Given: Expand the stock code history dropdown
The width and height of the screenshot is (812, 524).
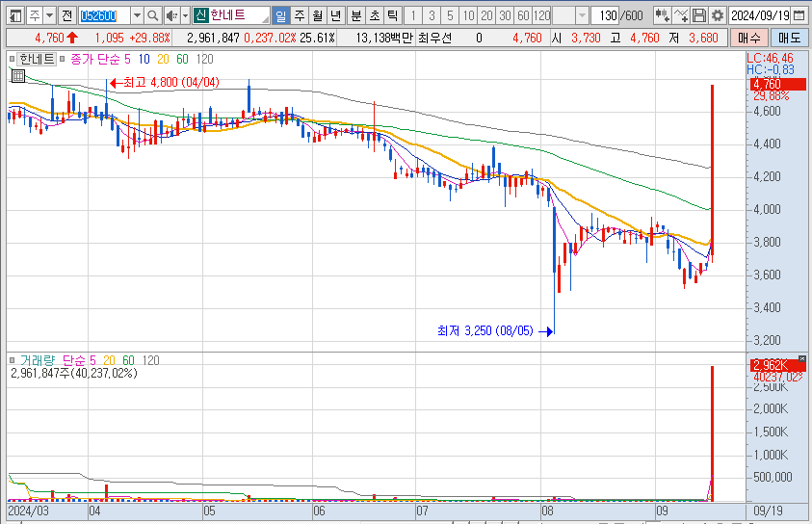Looking at the screenshot, I should click(137, 15).
